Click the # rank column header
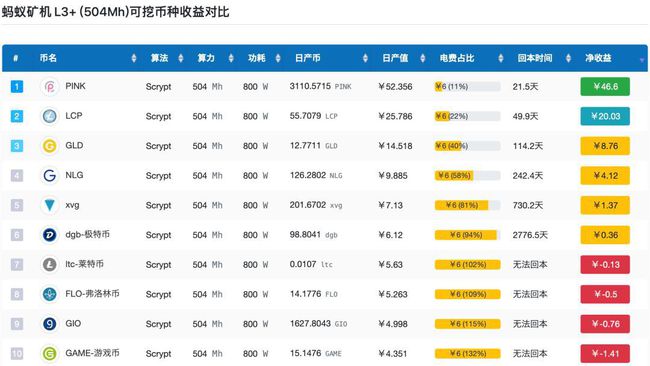Viewport: 650px width, 366px height. pyautogui.click(x=15, y=58)
